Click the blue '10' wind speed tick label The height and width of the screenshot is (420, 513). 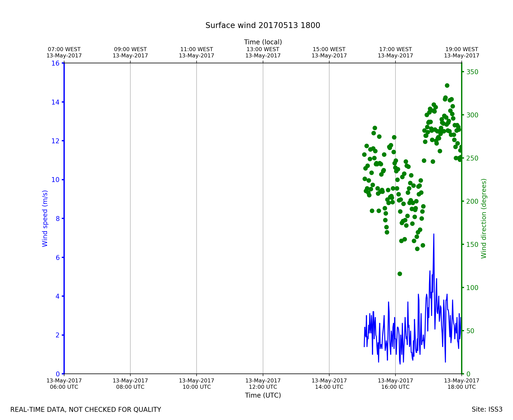coord(55,180)
